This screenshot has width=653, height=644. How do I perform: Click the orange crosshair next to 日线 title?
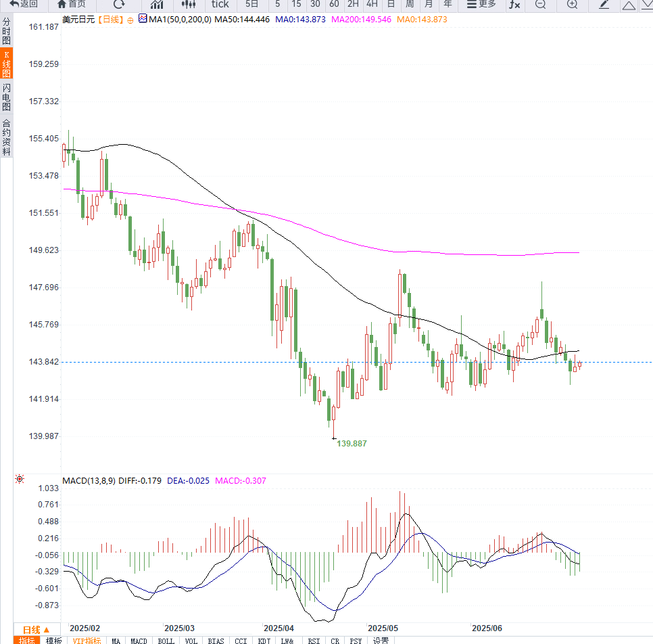130,20
